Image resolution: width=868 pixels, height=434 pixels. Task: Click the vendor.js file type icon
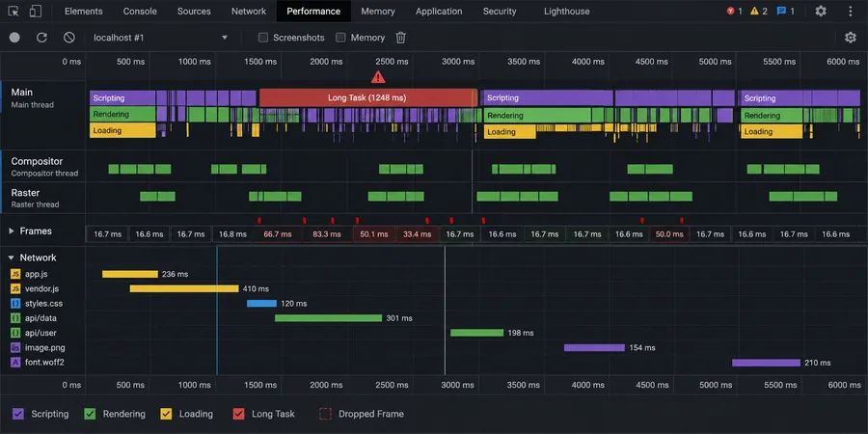point(15,289)
